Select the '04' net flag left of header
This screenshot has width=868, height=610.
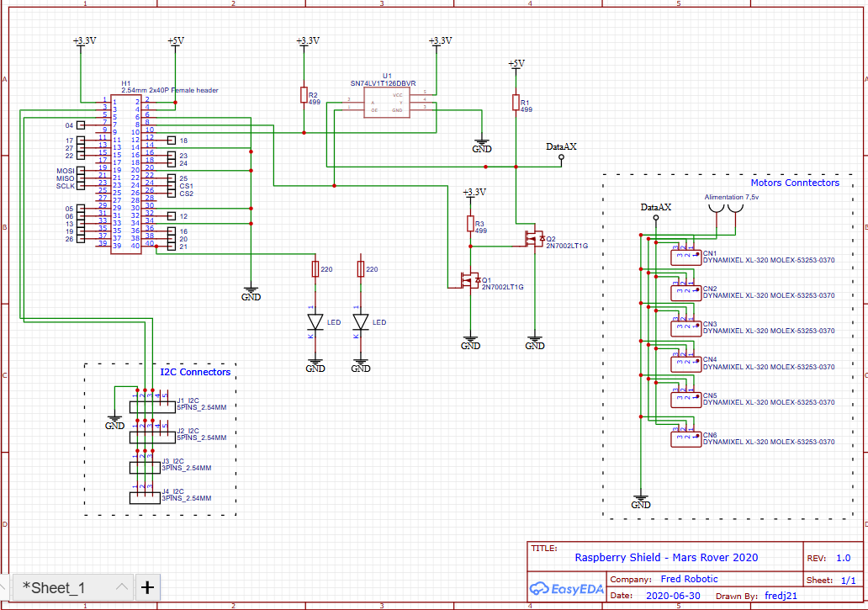coord(75,125)
